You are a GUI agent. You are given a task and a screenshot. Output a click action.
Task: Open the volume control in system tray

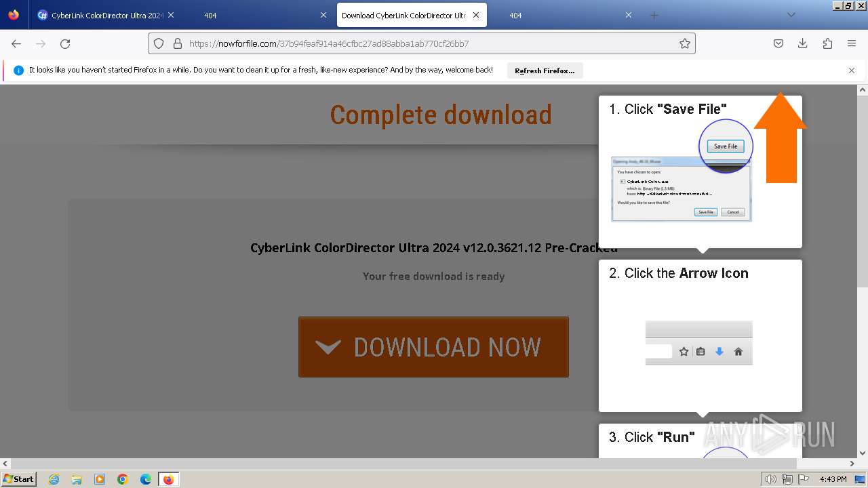[771, 479]
